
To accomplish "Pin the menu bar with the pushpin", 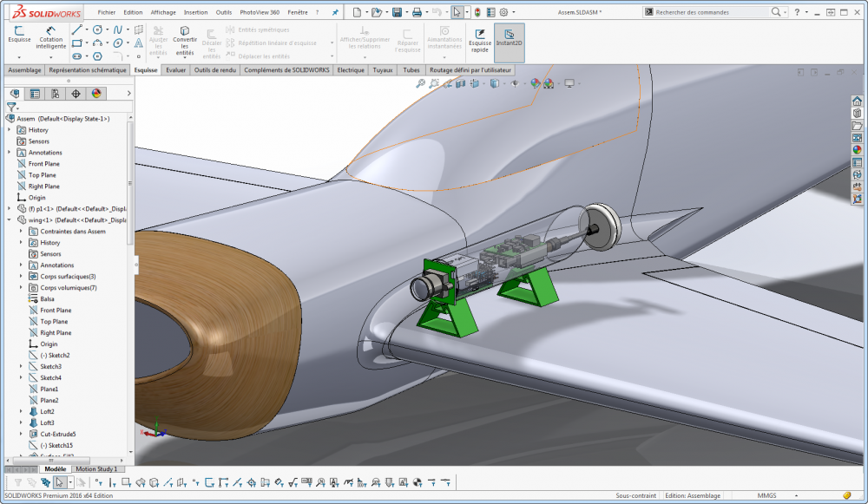I will [335, 13].
